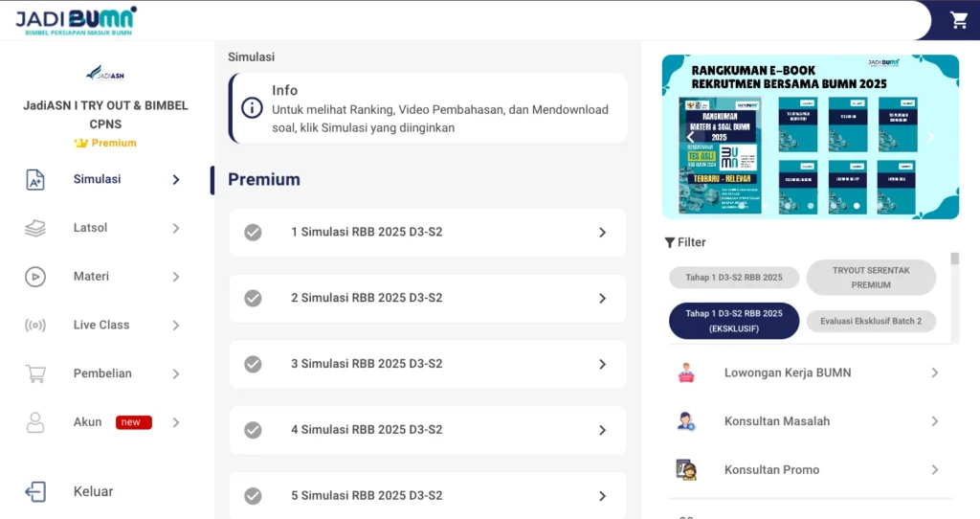Open chevron of 1 Simulasi RBB 2025 D3-S2

click(603, 233)
